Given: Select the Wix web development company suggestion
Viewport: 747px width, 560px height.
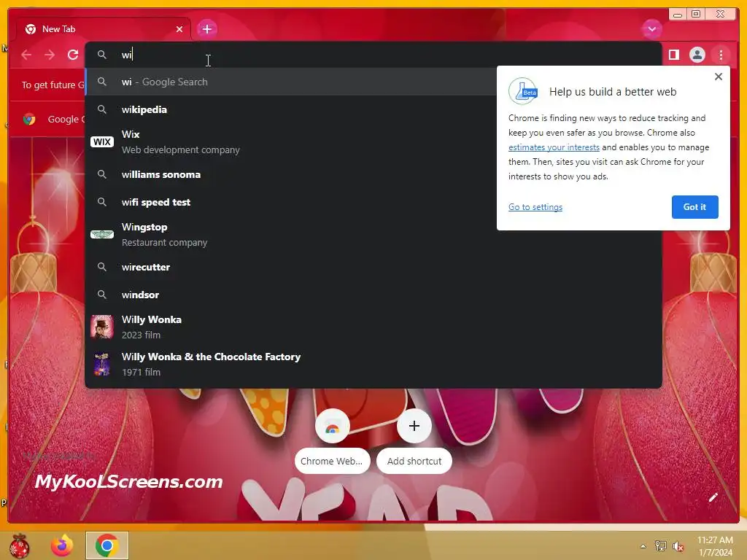Looking at the screenshot, I should 291,142.
